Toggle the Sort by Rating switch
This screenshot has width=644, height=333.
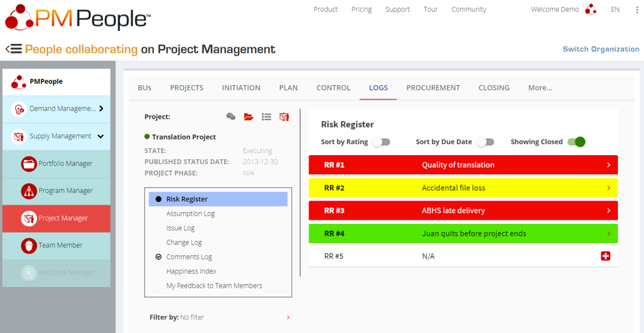381,142
